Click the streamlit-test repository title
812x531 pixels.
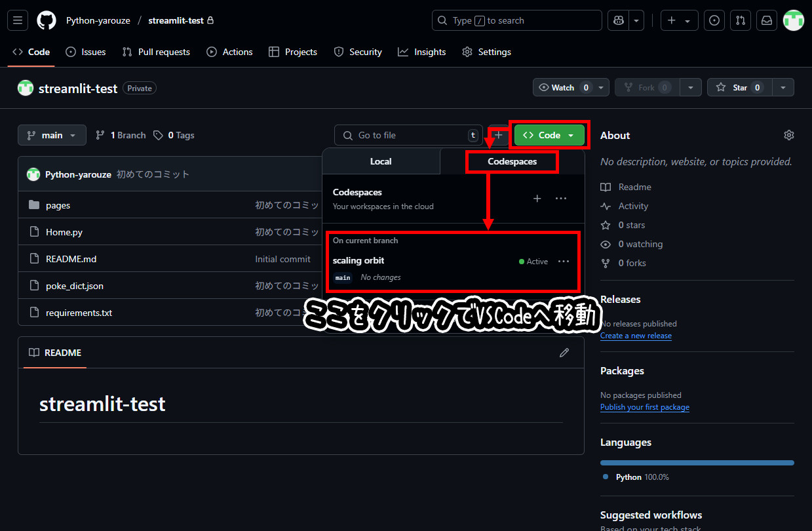tap(78, 88)
